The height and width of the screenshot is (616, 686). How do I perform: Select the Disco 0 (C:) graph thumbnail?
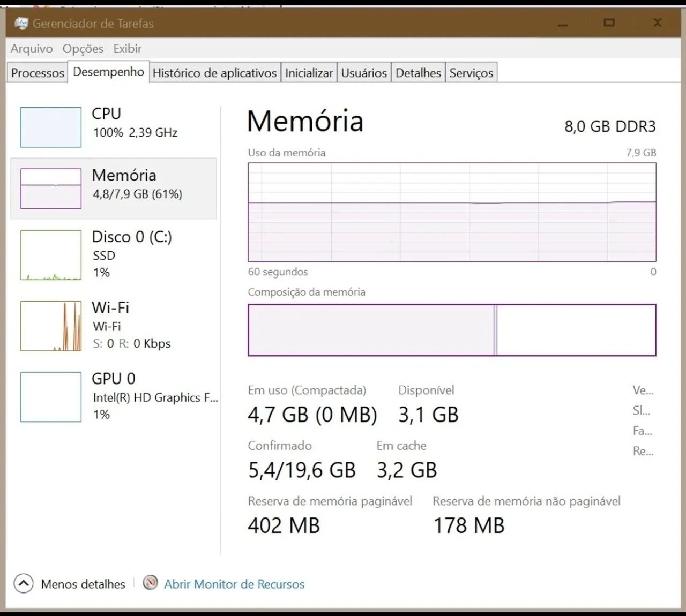point(51,255)
